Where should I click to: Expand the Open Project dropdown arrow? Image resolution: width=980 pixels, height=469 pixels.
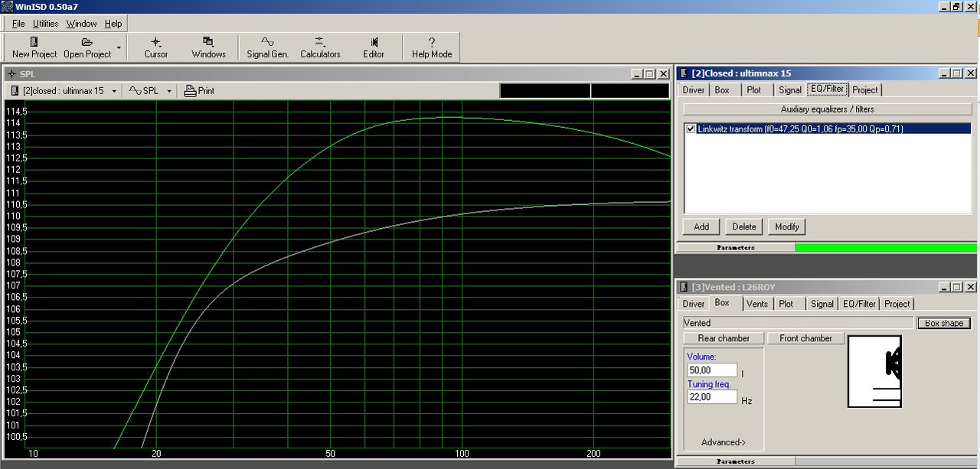pyautogui.click(x=119, y=47)
